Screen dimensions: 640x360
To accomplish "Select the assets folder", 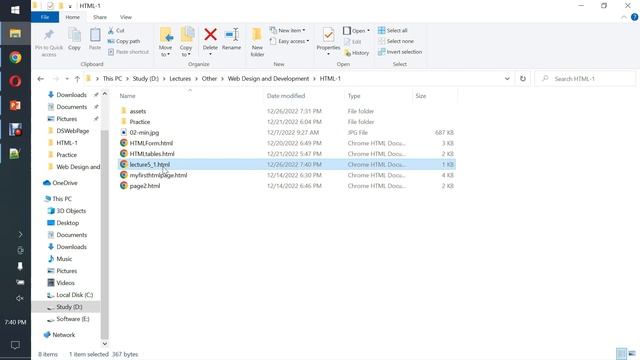I will (138, 111).
